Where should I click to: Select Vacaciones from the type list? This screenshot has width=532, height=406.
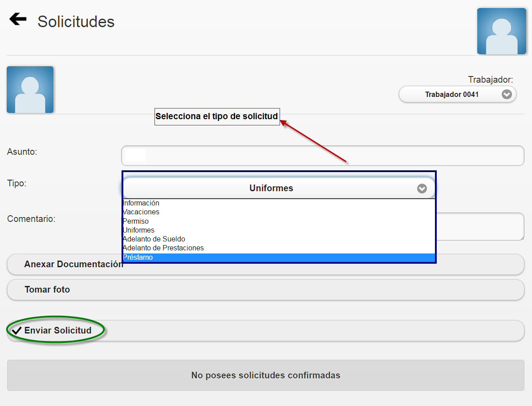pyautogui.click(x=141, y=212)
